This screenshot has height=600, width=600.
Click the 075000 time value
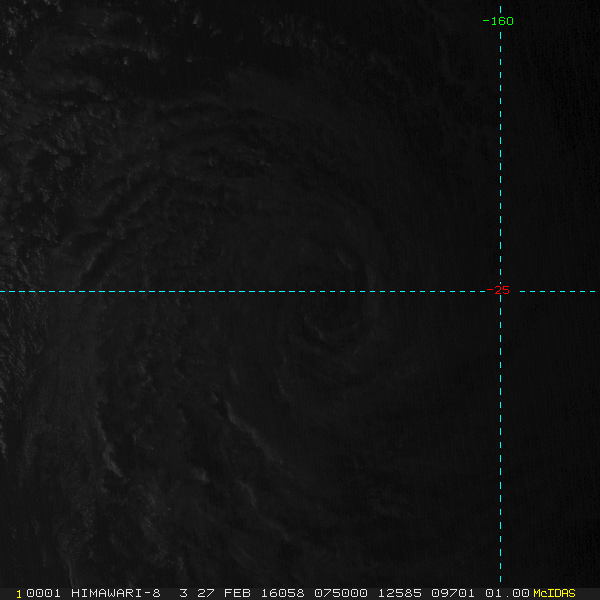pos(341,593)
